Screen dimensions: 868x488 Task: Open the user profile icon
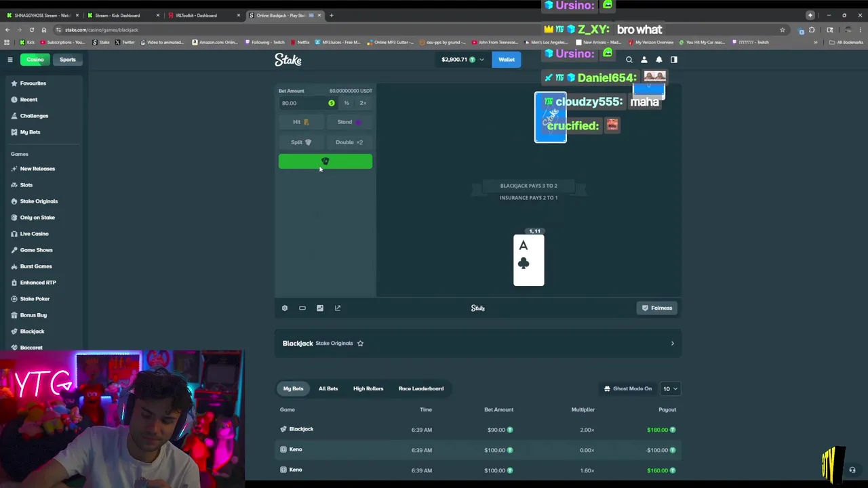click(644, 60)
